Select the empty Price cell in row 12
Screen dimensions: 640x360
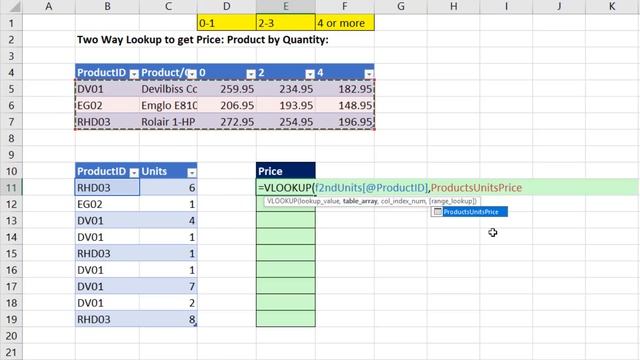(286, 204)
